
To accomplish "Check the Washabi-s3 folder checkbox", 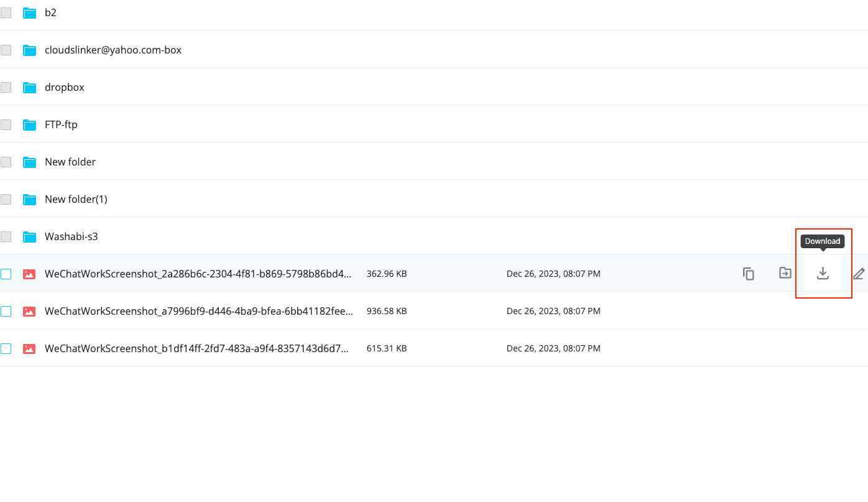I will click(6, 236).
